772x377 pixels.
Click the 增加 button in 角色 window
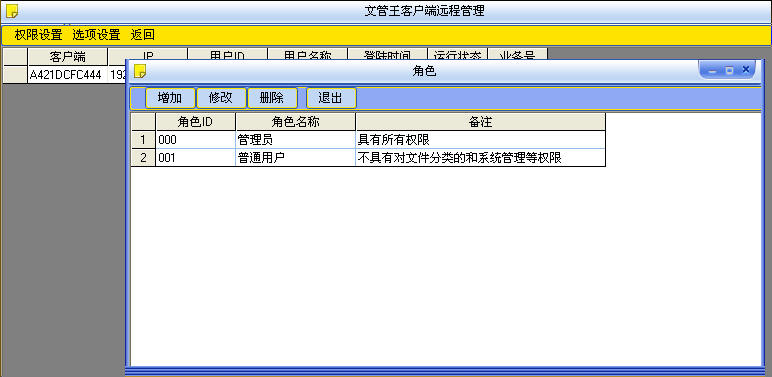(x=170, y=98)
